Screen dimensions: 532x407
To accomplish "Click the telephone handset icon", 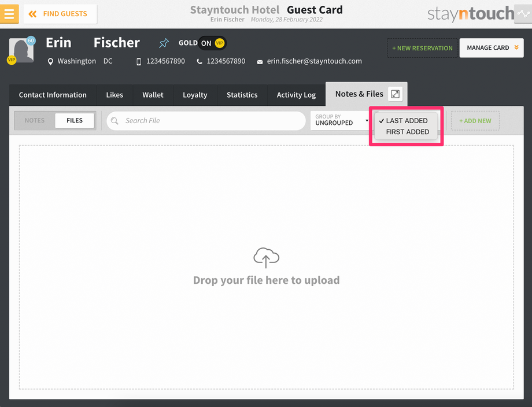I will click(x=199, y=61).
